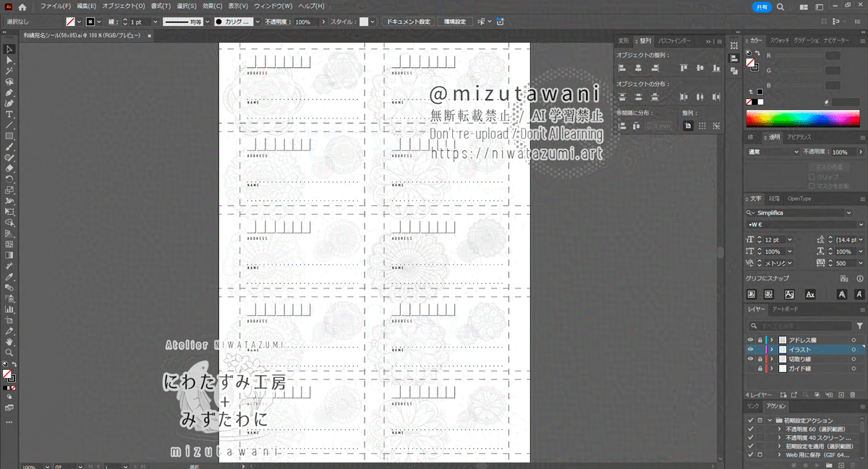The image size is (868, 469).
Task: Expand the イラスト layer
Action: coord(772,350)
